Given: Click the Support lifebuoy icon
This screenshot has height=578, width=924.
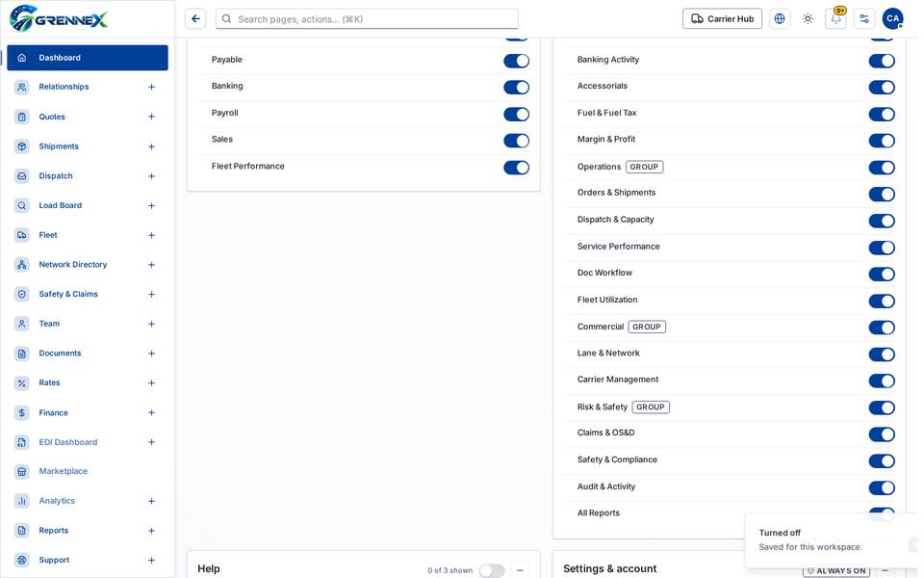Looking at the screenshot, I should click(x=22, y=560).
